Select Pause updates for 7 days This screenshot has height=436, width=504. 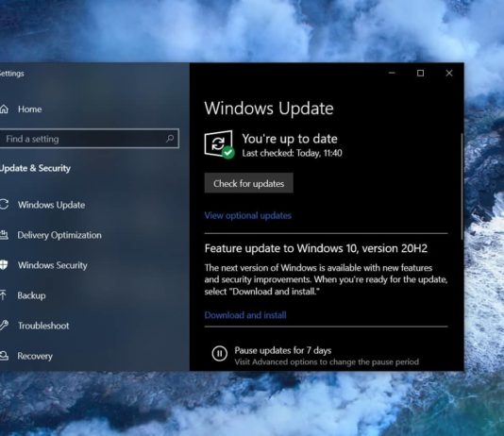283,350
